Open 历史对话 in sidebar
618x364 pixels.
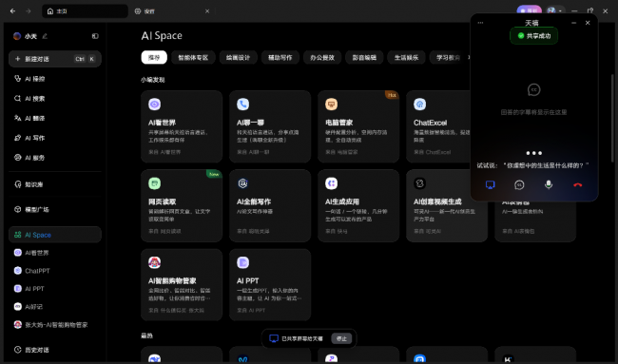[x=55, y=350]
